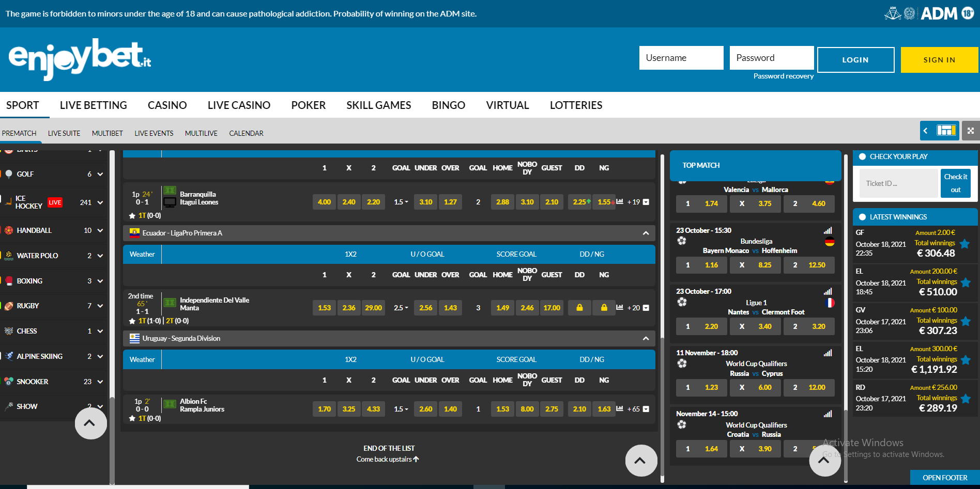Select the Ice Hockey sport icon
980x489 pixels.
point(9,202)
